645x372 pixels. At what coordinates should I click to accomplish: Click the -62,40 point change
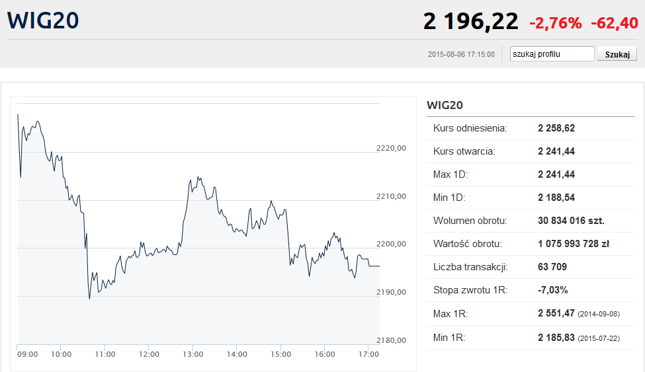(x=615, y=23)
